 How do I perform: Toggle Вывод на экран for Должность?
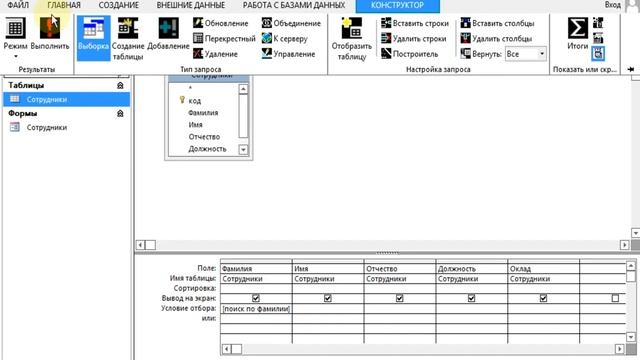[471, 298]
